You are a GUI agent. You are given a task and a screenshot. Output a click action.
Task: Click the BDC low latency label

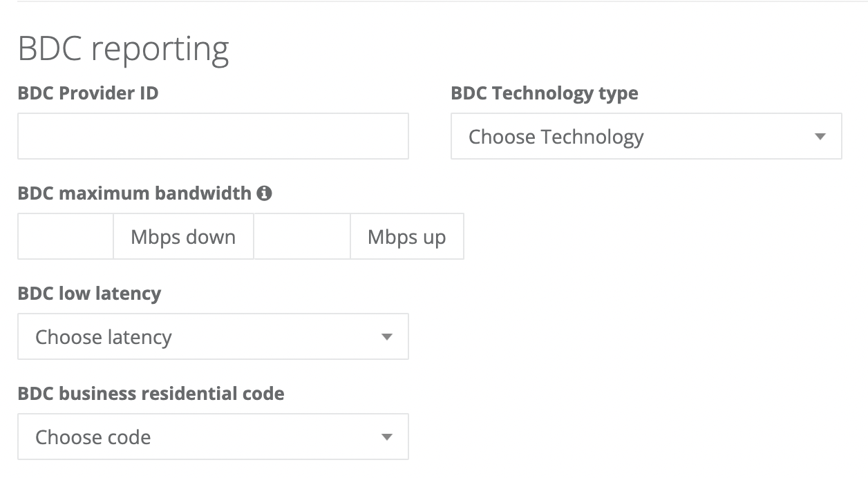tap(89, 294)
